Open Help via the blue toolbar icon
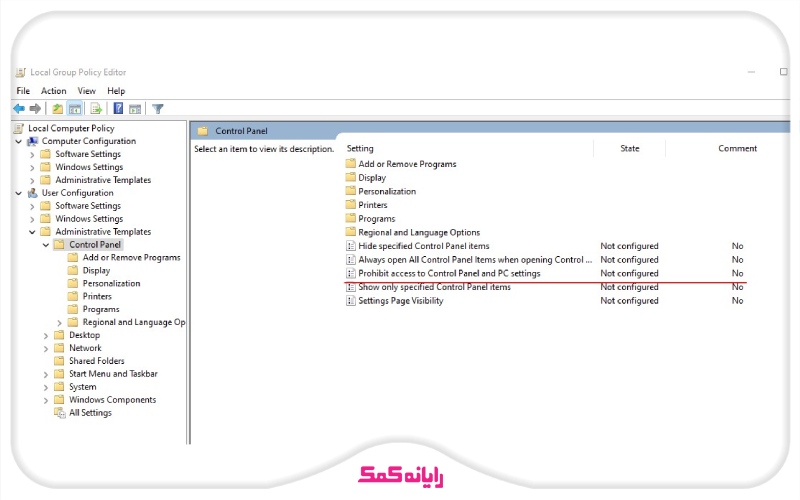The image size is (800, 500). click(x=119, y=109)
